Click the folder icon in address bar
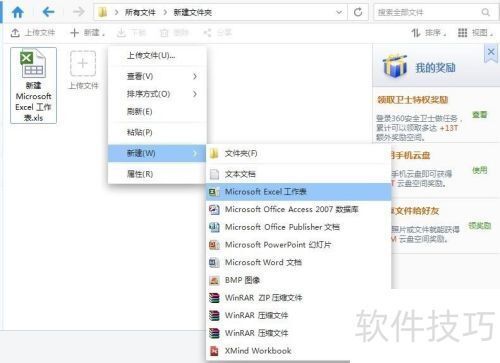Image resolution: width=500 pixels, height=363 pixels. pos(103,13)
